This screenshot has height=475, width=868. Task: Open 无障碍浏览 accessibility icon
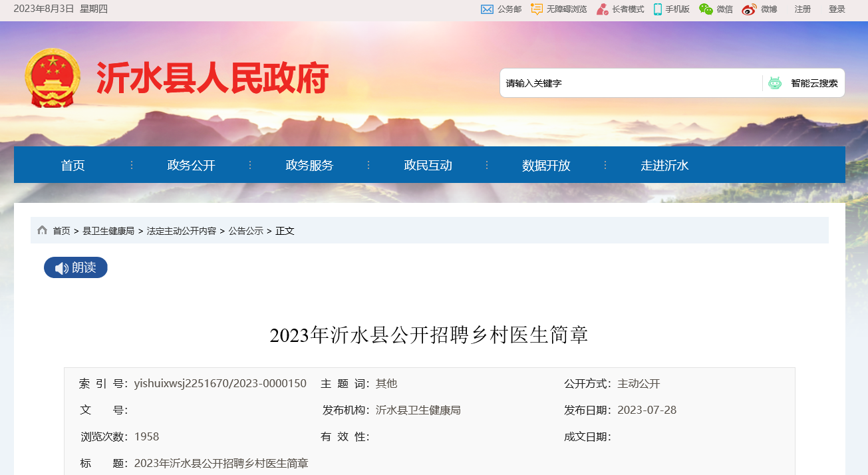[537, 9]
